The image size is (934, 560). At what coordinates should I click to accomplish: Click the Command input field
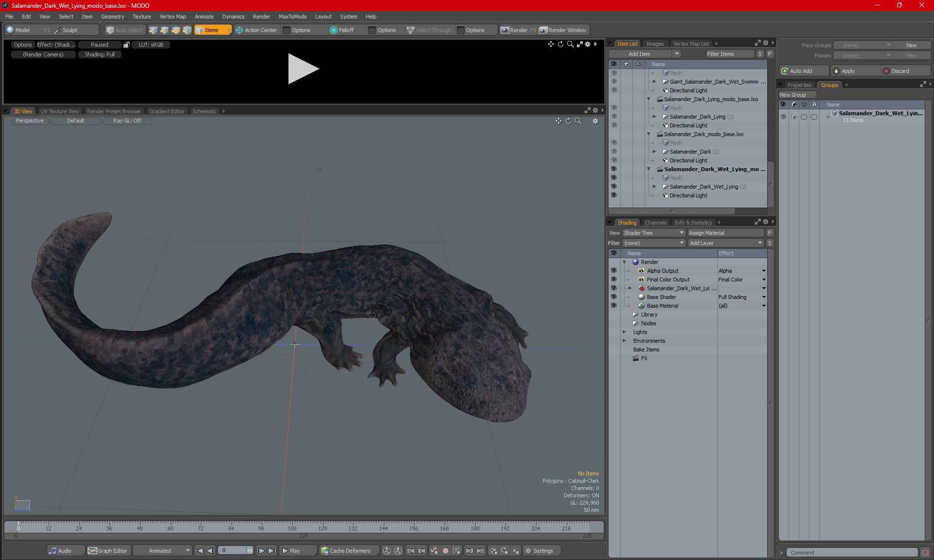coord(853,553)
